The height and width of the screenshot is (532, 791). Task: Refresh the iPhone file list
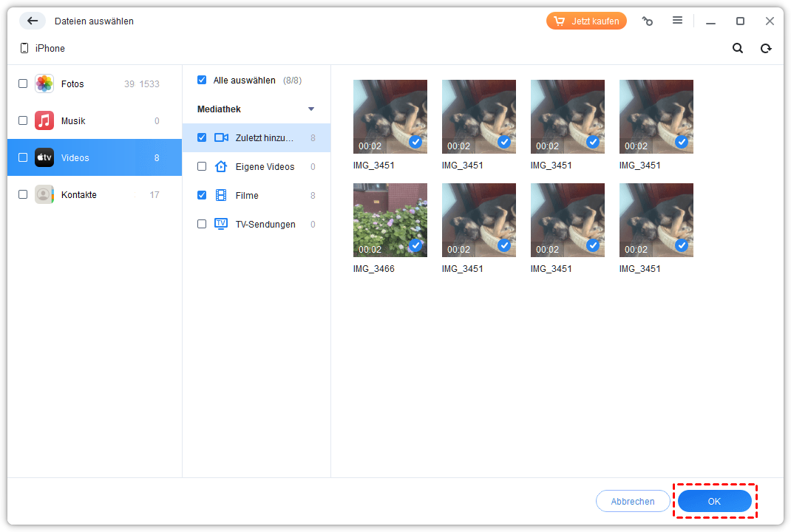coord(766,49)
